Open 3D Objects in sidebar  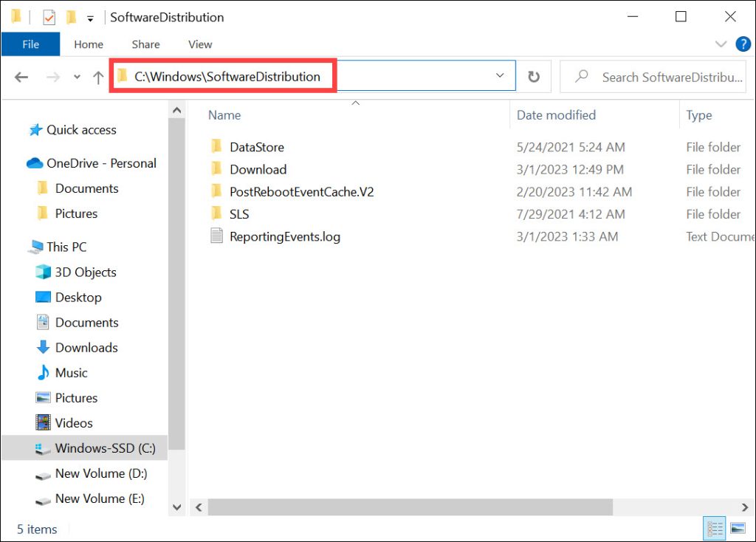click(x=86, y=272)
